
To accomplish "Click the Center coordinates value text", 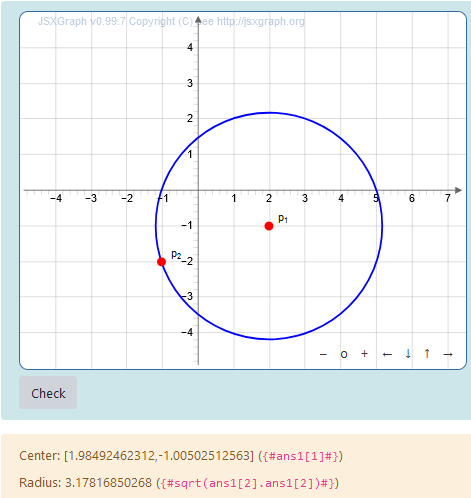I will pos(159,455).
